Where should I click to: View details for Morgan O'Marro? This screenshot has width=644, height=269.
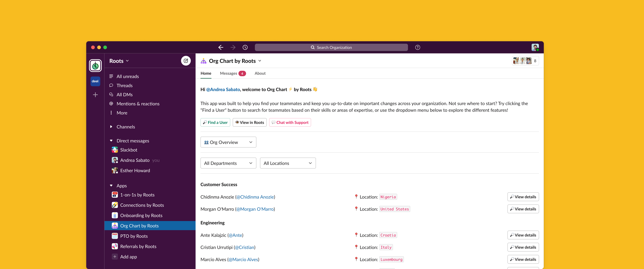pos(523,209)
